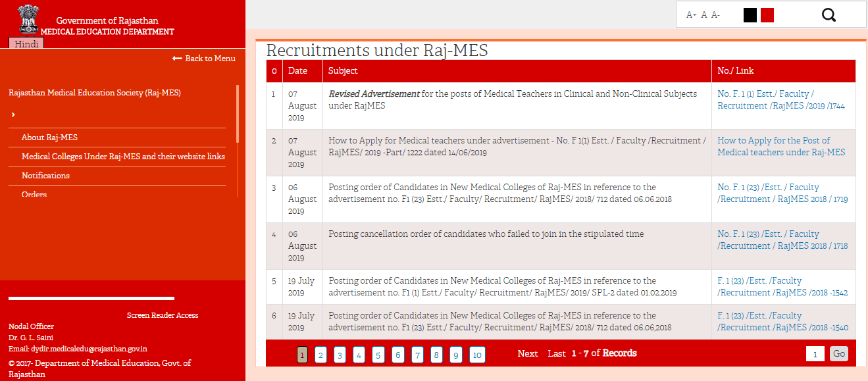Viewport: 868px width, 381px height.
Task: Click the search magnifier icon
Action: point(829,15)
